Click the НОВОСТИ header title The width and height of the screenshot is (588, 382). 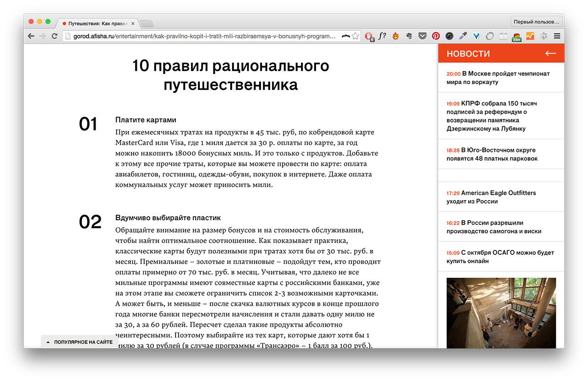(468, 54)
